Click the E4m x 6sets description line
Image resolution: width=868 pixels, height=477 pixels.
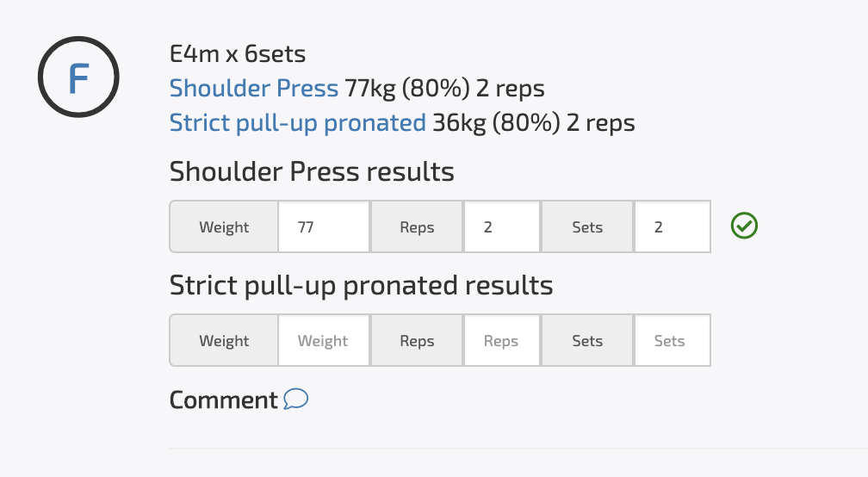click(x=238, y=54)
